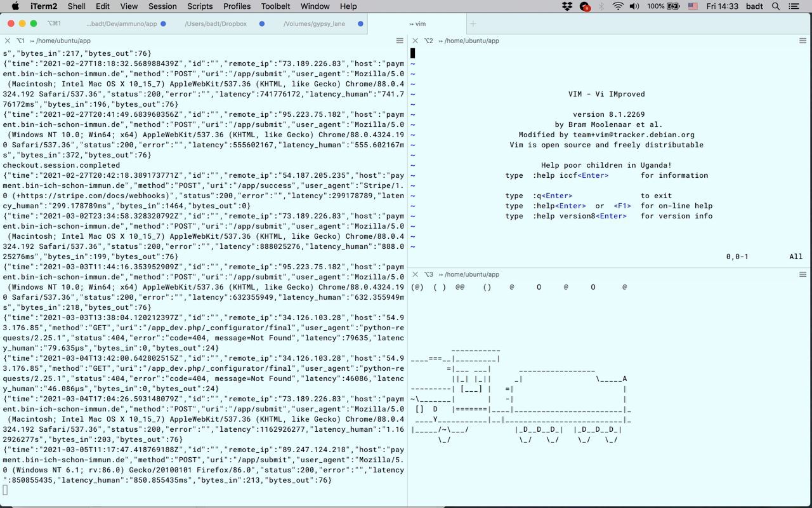Open the Wi-Fi status menu
This screenshot has height=508, width=812.
click(618, 6)
